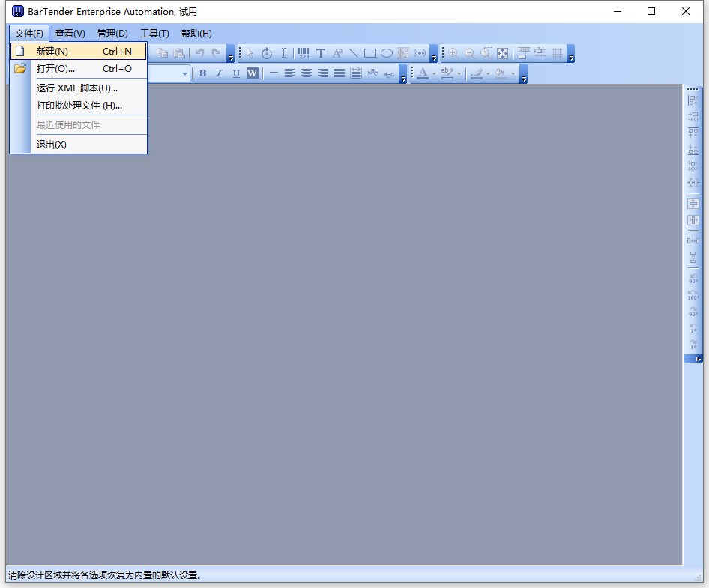The height and width of the screenshot is (588, 709).
Task: Toggle Underline formatting
Action: click(x=236, y=73)
